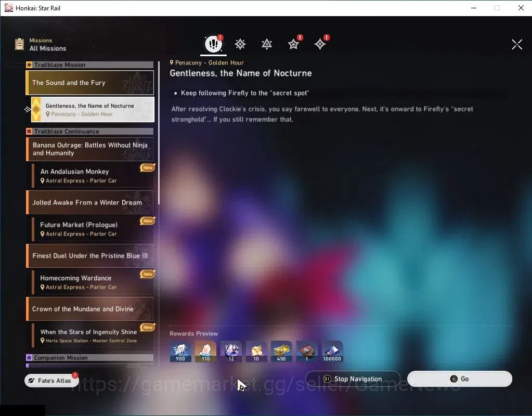Click the New badge on Future Market
This screenshot has height=416, width=532.
(x=148, y=221)
